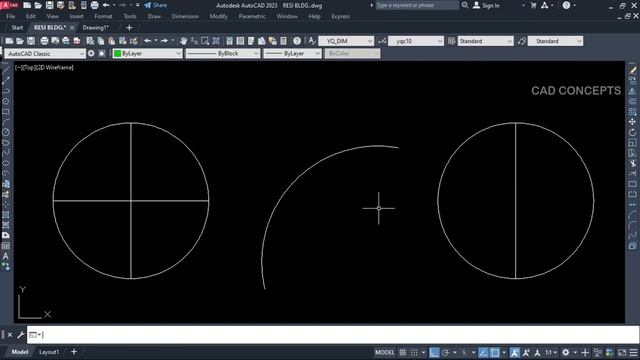Open the Draw menu
Screen dimensions: 640x360
click(x=154, y=16)
